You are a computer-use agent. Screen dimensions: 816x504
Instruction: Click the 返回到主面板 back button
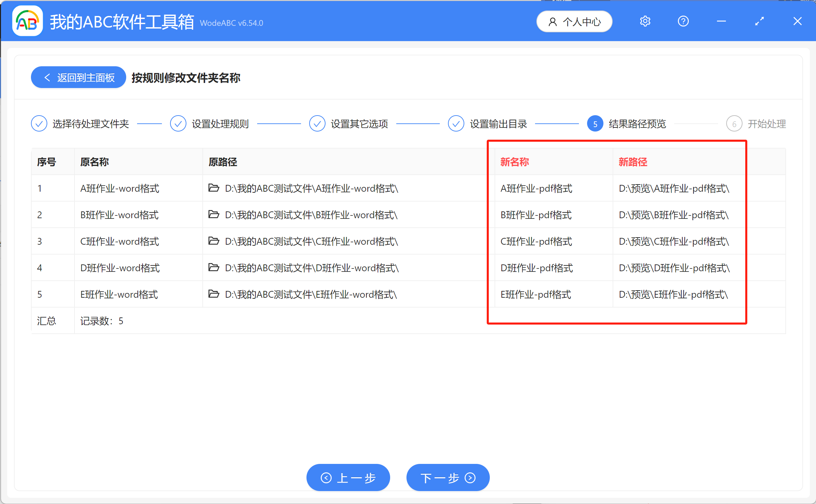(x=78, y=77)
